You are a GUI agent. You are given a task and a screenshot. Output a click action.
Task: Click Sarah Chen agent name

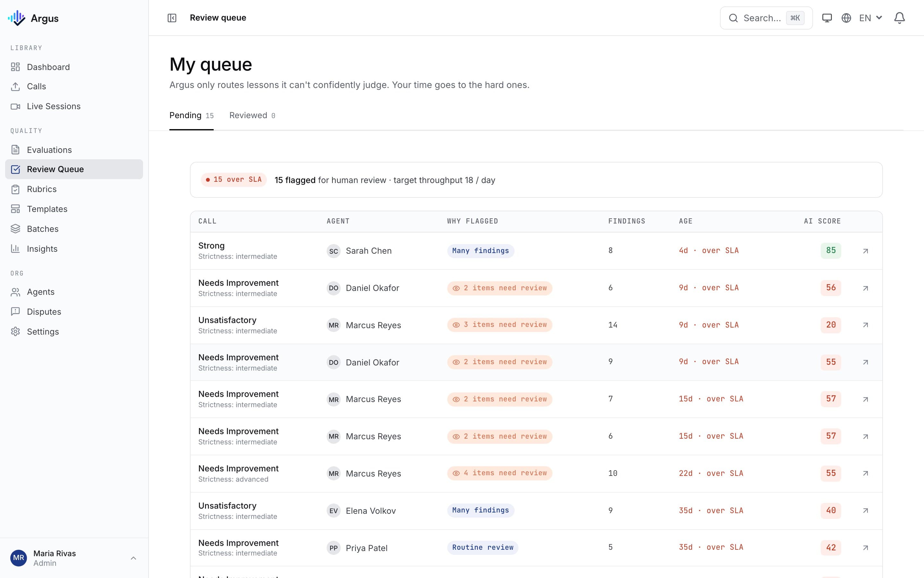point(368,251)
